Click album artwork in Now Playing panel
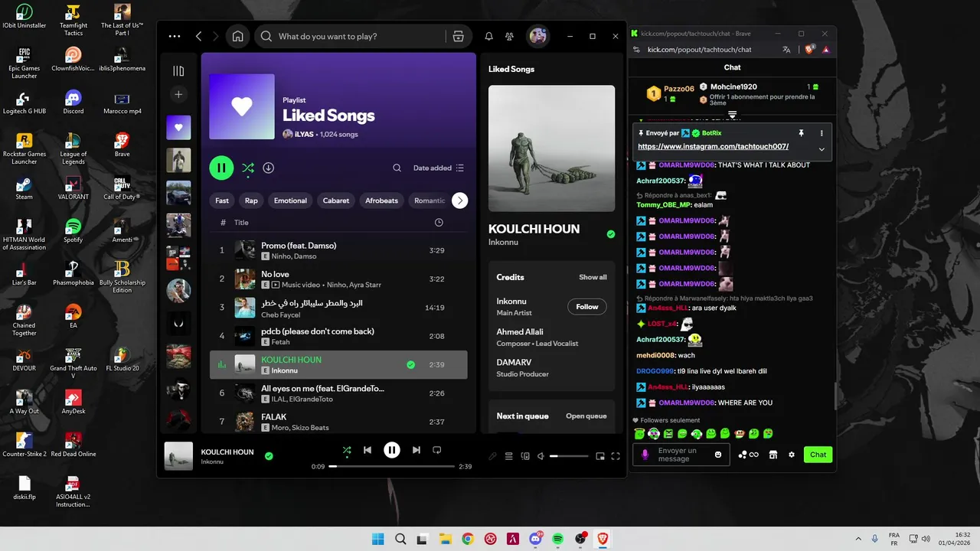Image resolution: width=980 pixels, height=551 pixels. 551,148
